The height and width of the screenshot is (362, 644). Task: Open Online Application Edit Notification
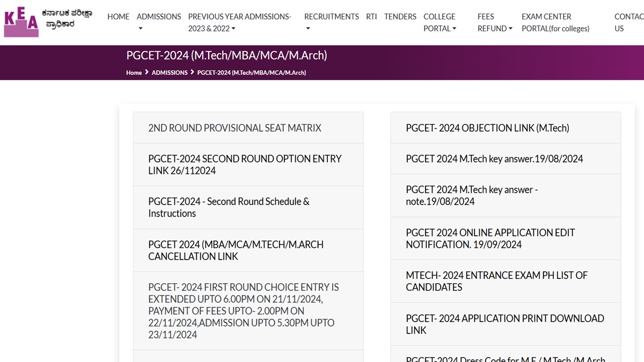[x=490, y=238]
